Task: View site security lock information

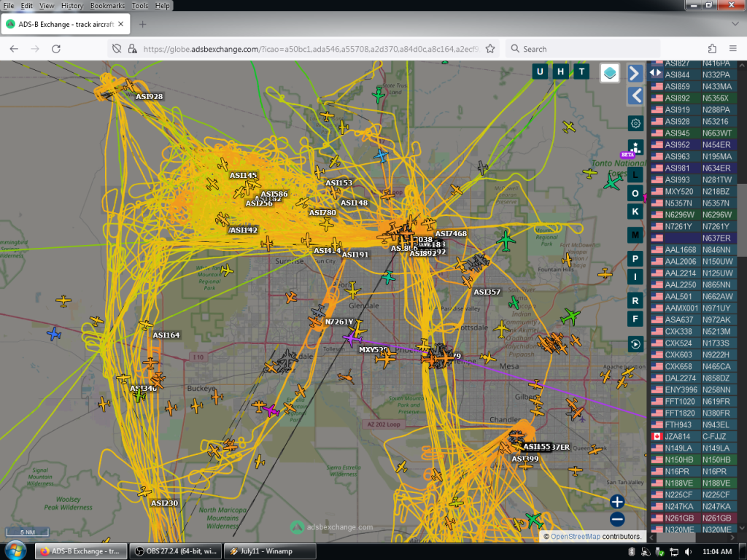Action: click(133, 49)
